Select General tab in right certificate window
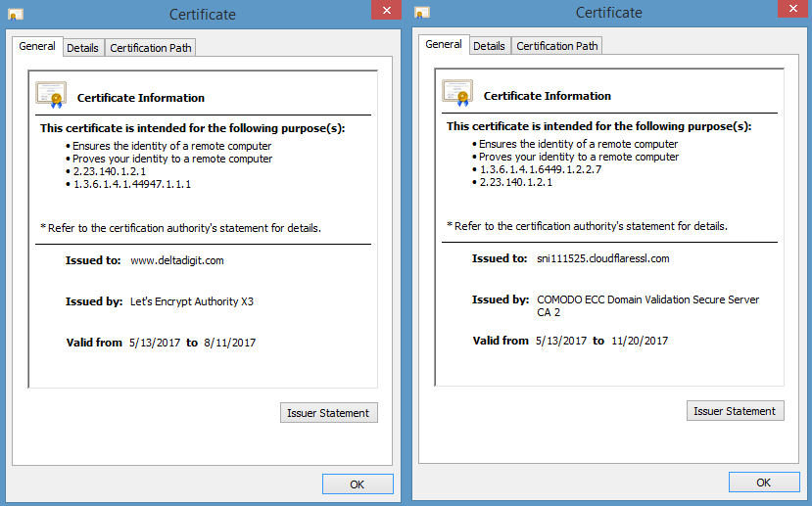The width and height of the screenshot is (812, 506). (x=444, y=44)
